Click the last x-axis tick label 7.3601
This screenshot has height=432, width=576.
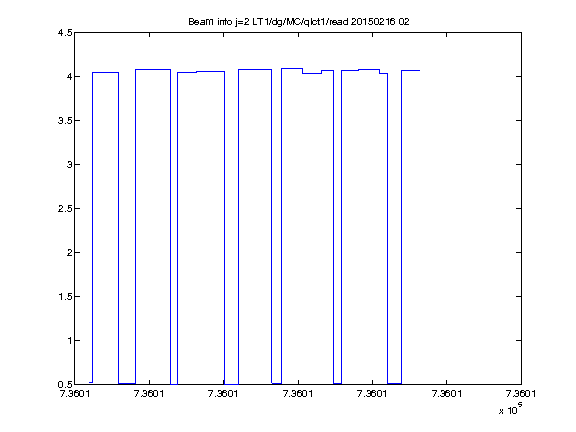coord(521,394)
